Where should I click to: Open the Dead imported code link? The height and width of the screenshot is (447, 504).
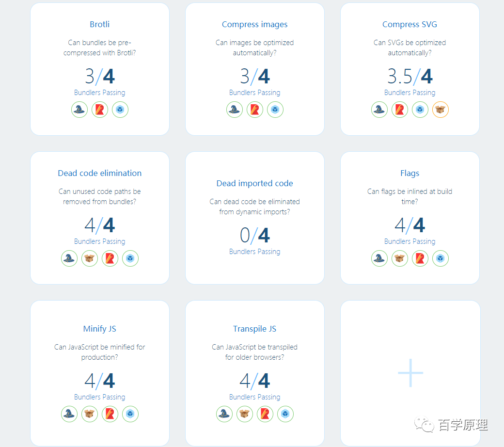pos(254,183)
